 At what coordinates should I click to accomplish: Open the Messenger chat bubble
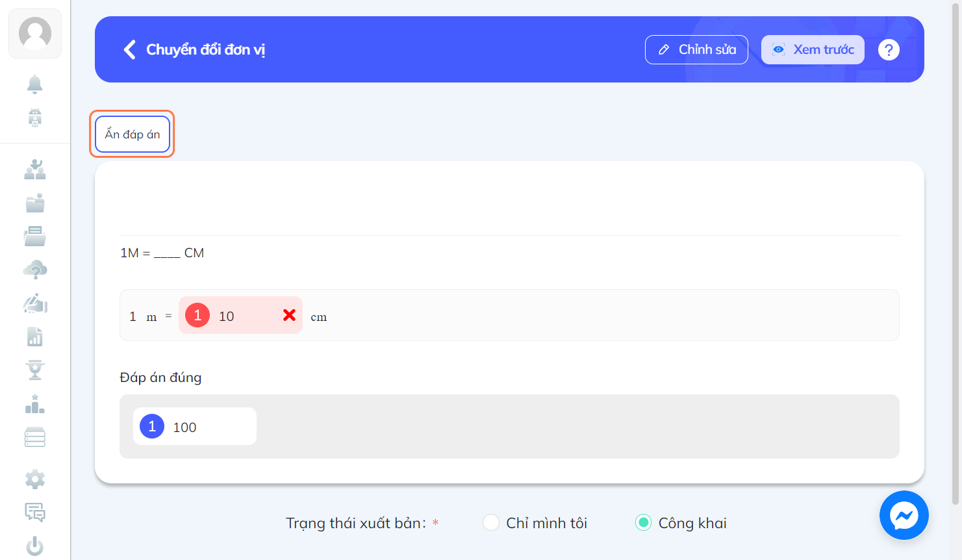click(x=904, y=515)
